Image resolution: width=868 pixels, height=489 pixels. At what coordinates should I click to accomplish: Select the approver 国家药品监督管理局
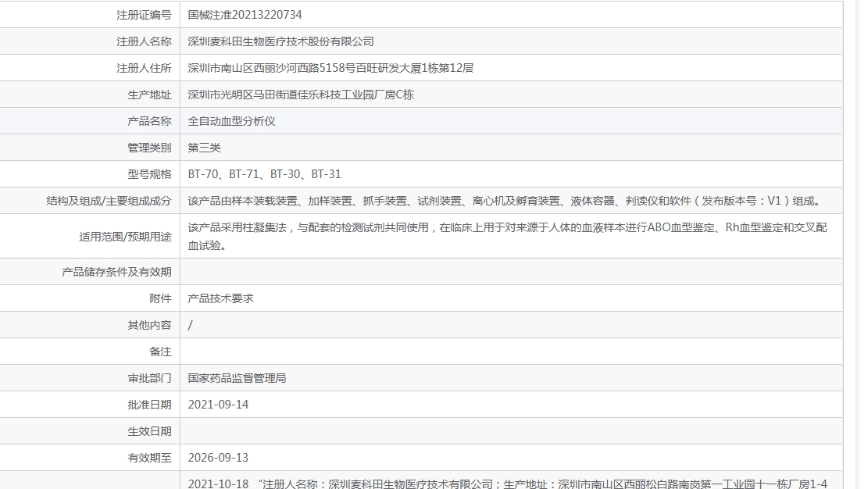(x=237, y=378)
